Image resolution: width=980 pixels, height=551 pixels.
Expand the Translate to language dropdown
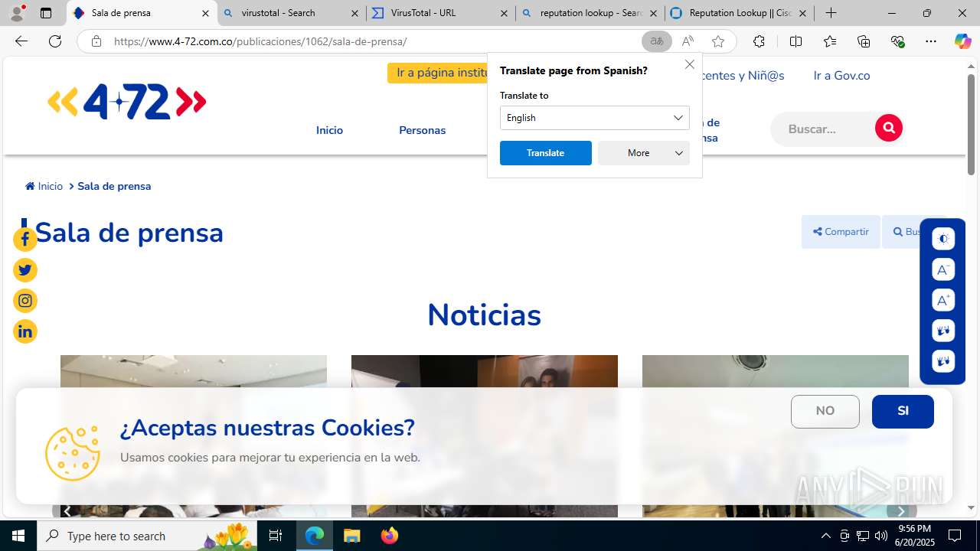pos(595,118)
